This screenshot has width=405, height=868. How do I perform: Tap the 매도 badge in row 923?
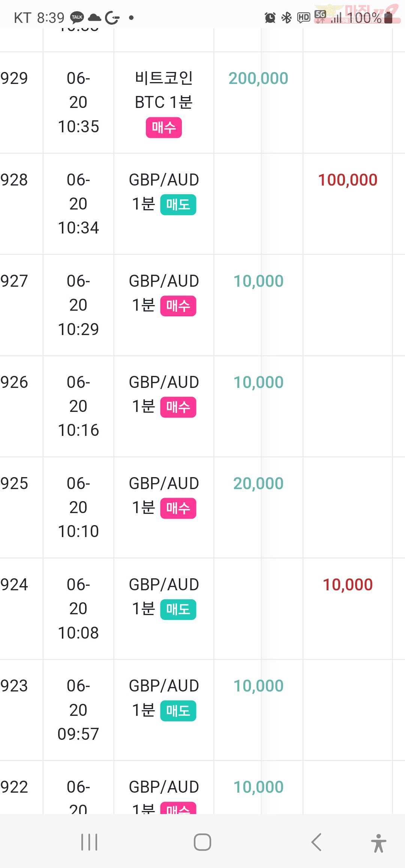pos(178,711)
